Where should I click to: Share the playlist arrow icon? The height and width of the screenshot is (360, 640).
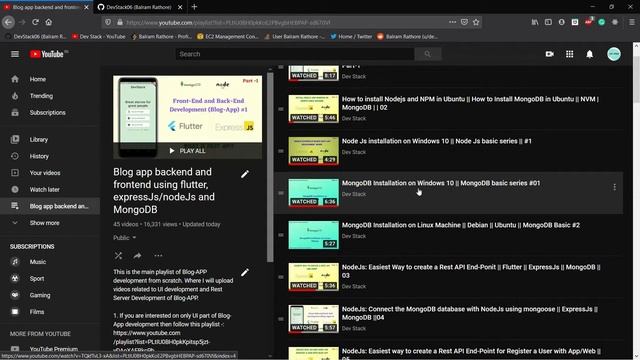coord(137,256)
